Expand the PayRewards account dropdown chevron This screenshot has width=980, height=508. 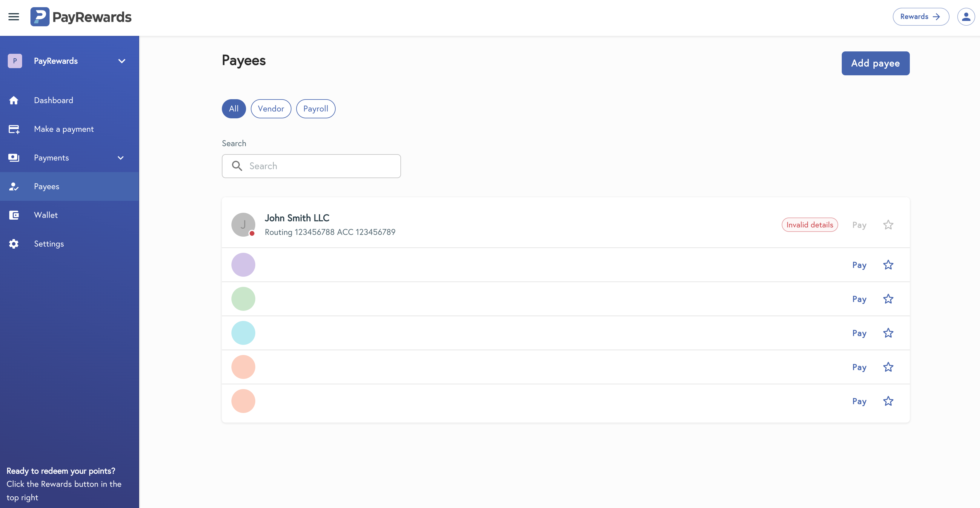click(122, 61)
